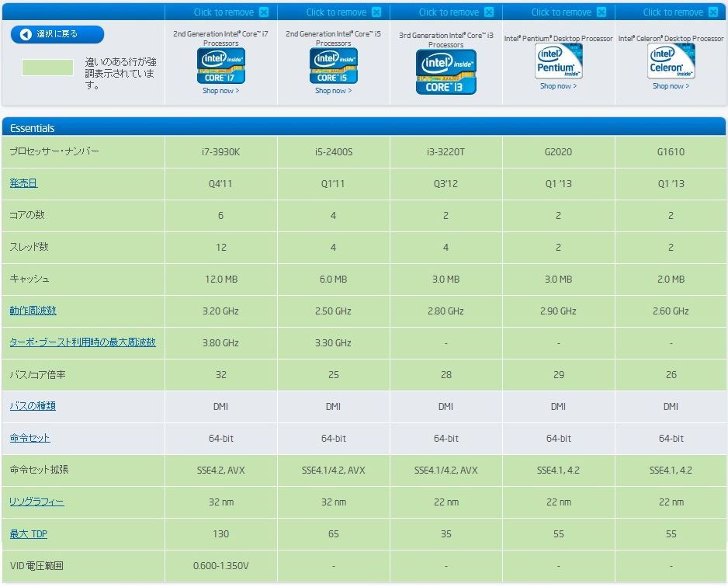Click the キャッシュ row label
Screen dimensions: 728x587
[29, 279]
